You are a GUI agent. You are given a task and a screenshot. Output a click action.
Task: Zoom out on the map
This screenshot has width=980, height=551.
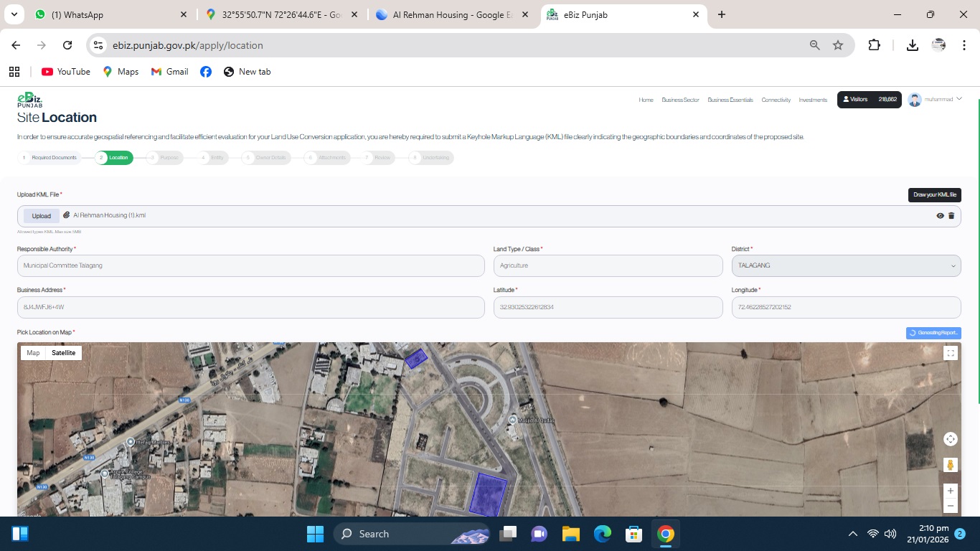tap(951, 506)
